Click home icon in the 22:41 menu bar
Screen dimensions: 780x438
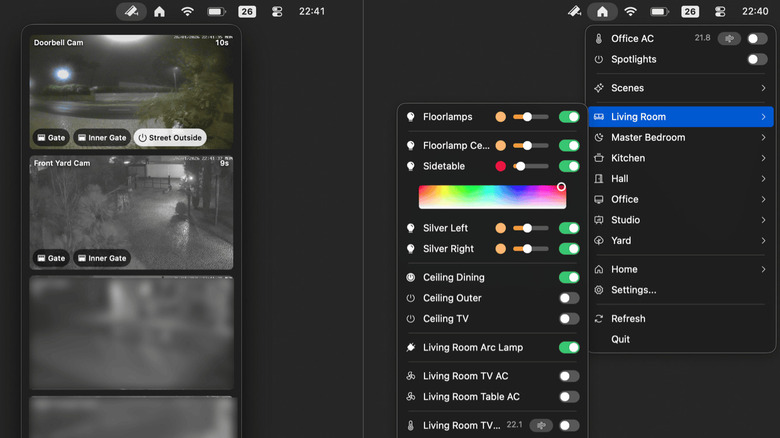[x=159, y=11]
